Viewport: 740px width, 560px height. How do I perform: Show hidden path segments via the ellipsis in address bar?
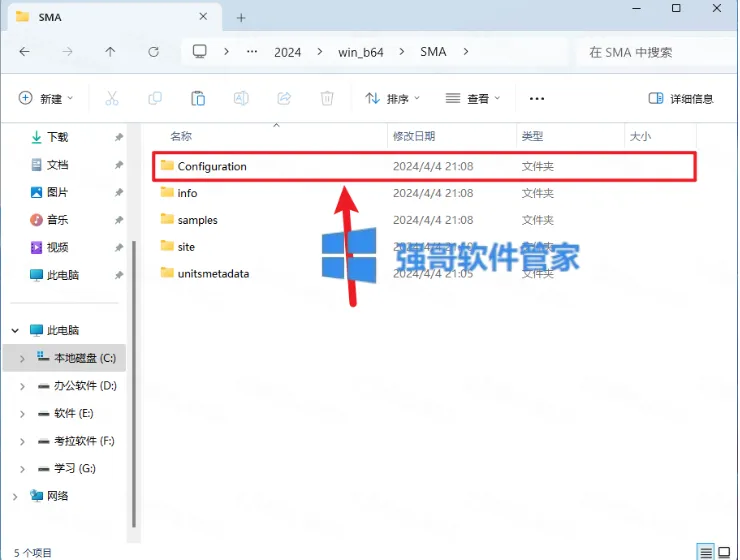coord(252,51)
